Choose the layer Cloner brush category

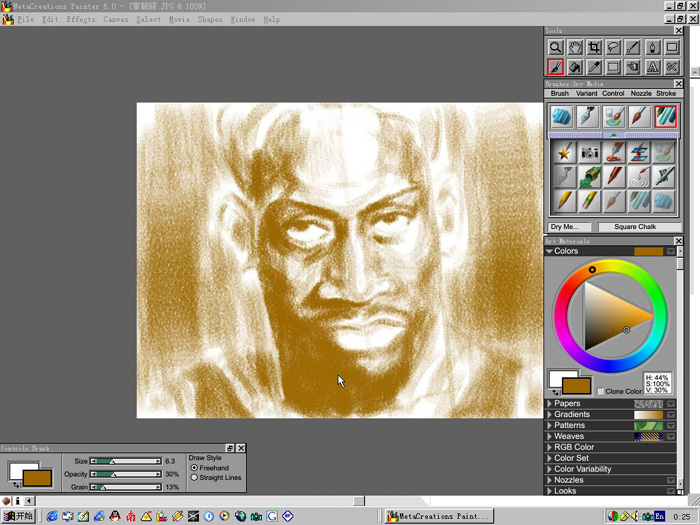[x=639, y=153]
